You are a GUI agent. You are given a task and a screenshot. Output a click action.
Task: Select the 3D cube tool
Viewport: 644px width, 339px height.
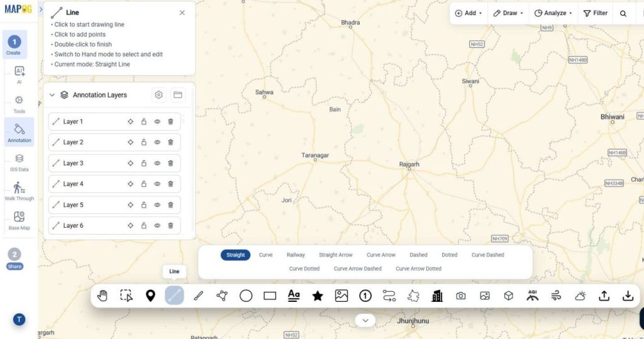pyautogui.click(x=508, y=296)
